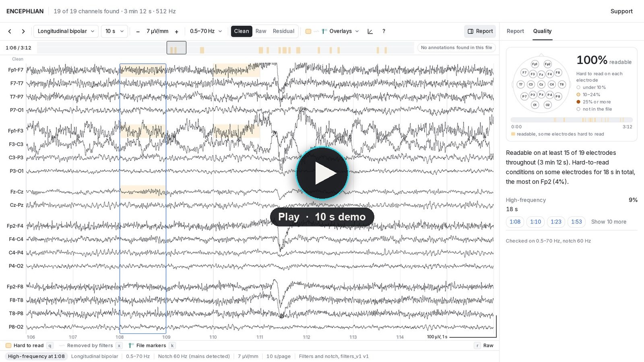
Task: Click the hard-to-read overlay swatch in toolbar
Action: tap(308, 31)
